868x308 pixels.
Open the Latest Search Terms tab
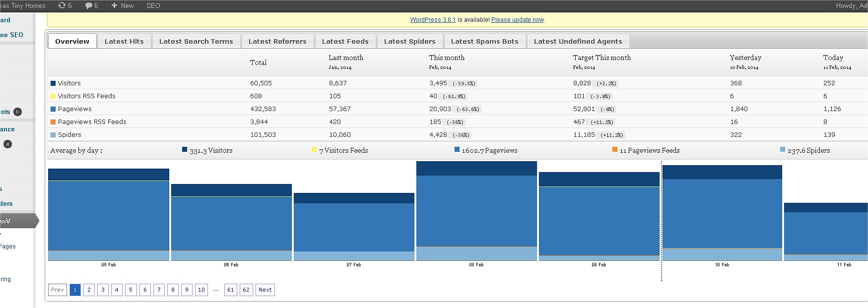point(196,41)
